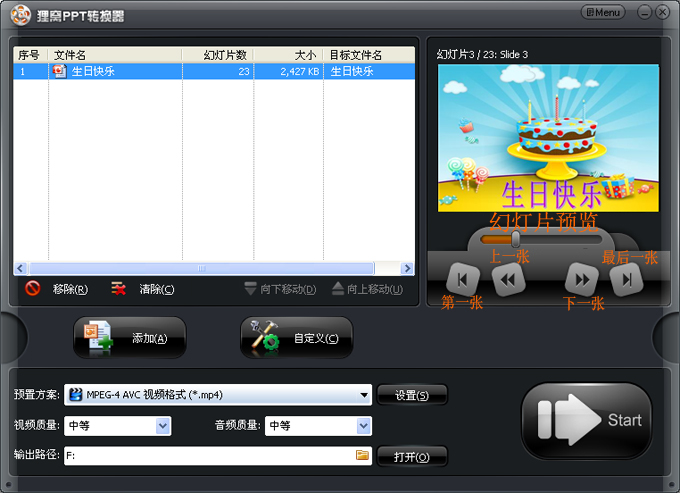Click the 幻灯片数 column header
This screenshot has width=680, height=493.
click(218, 55)
